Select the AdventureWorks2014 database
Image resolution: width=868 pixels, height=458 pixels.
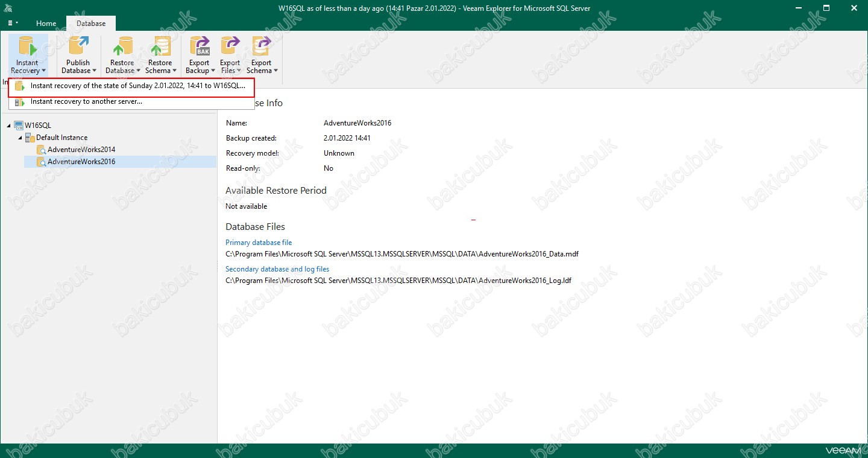coord(81,150)
